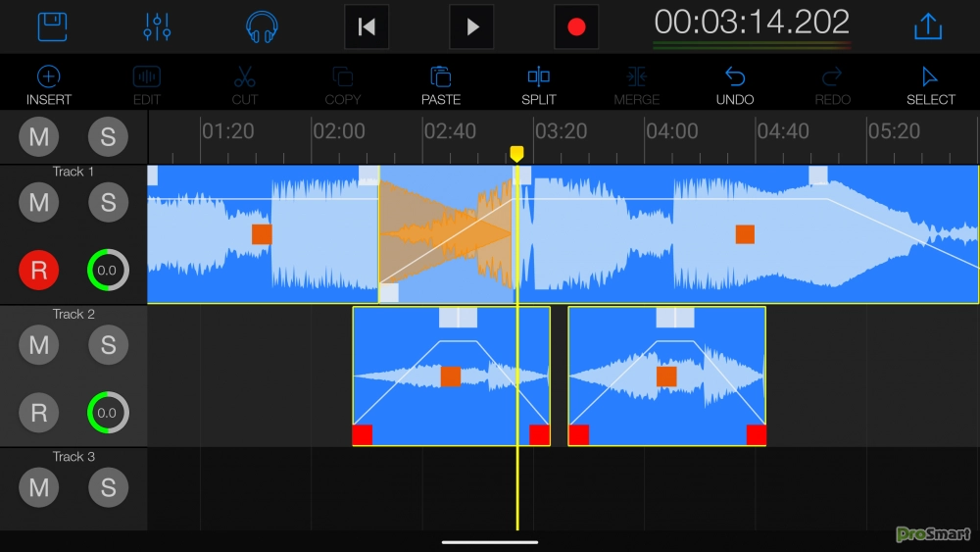Click the Track 1 volume knob

(x=107, y=271)
